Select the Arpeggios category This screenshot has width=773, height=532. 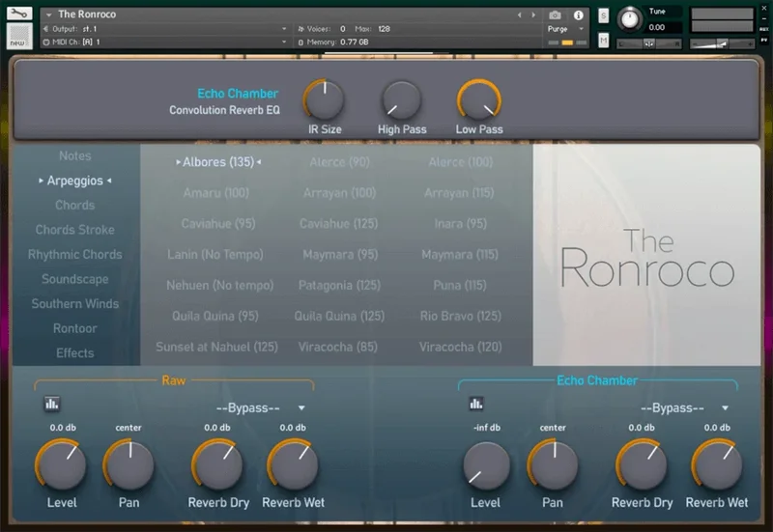75,181
